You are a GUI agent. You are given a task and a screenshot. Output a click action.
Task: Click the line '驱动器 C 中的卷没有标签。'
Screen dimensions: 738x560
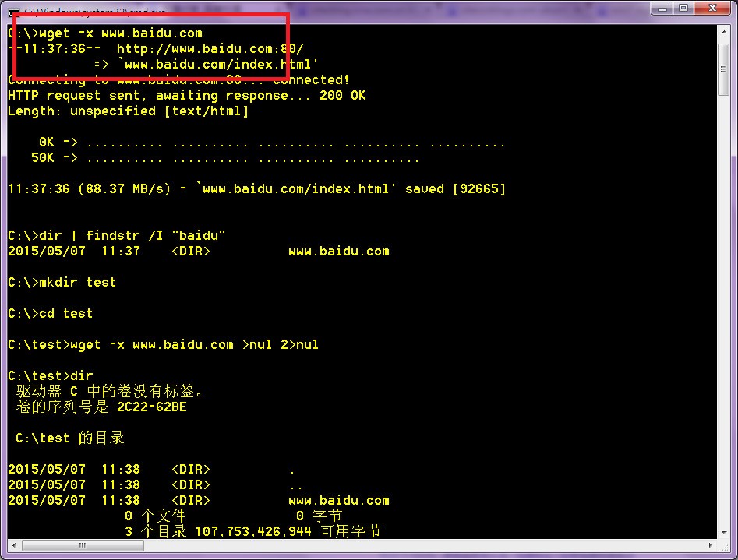coord(110,392)
